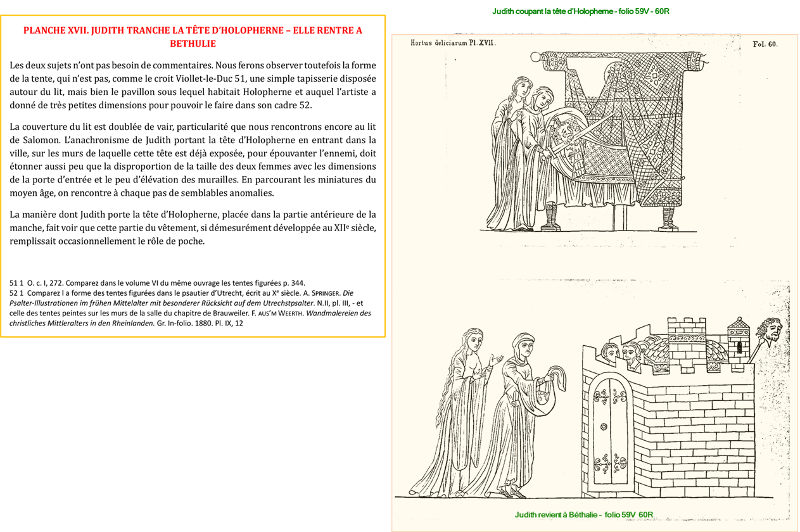Screen dimensions: 800x532
Task: Click the red title "PLANCHE XVII. JUDITH TRANCHE LA TÊTE D'HOLOPHERNE"
Action: coord(193,37)
